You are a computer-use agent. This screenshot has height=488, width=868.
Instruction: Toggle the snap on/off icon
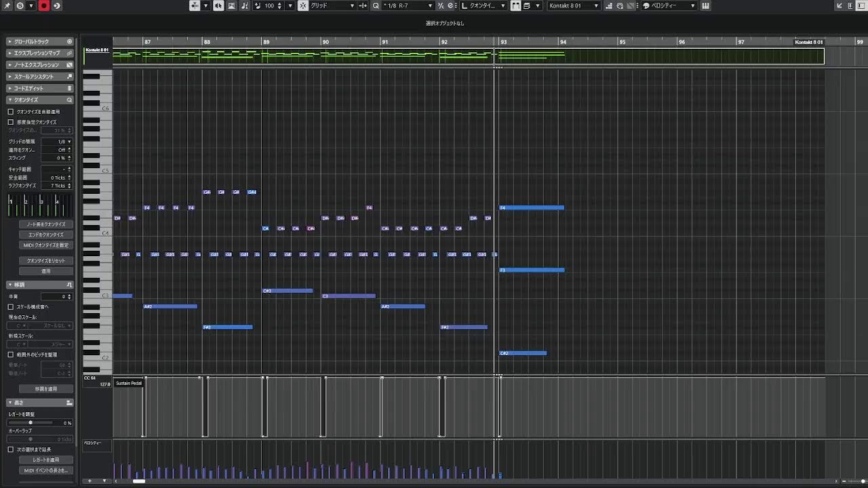303,5
